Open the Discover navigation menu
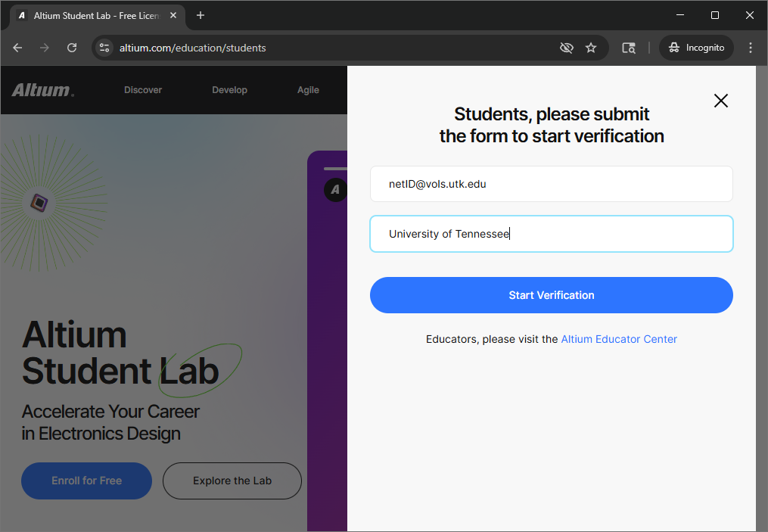The width and height of the screenshot is (768, 532). point(143,90)
